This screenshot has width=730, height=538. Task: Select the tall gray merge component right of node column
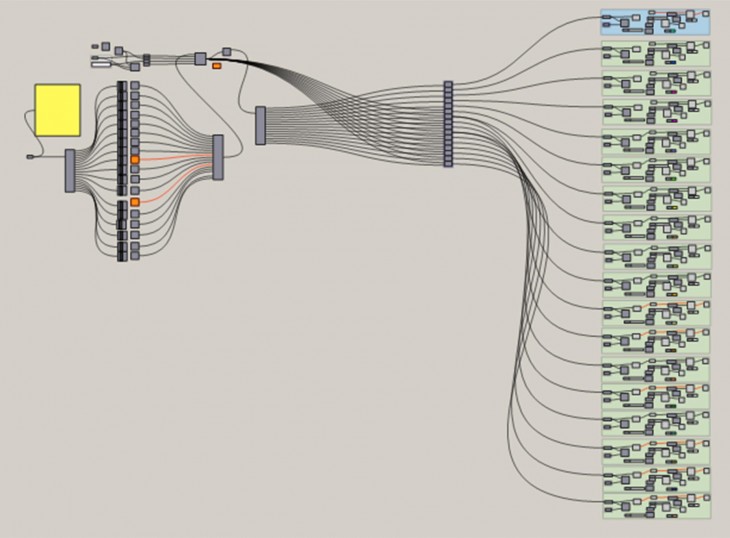coord(218,157)
